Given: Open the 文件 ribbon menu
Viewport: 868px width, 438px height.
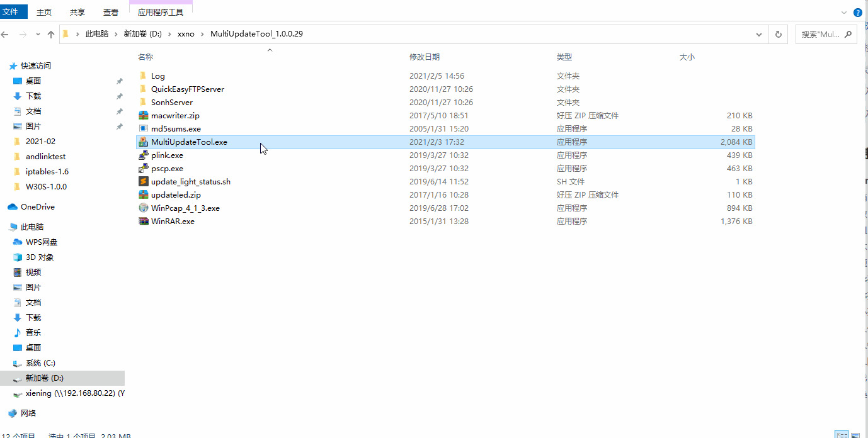Looking at the screenshot, I should point(13,12).
